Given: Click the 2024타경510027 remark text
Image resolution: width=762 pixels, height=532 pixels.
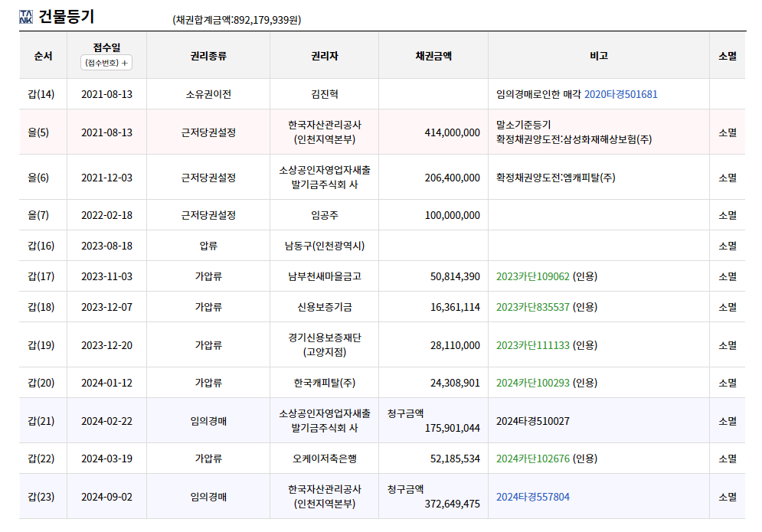Looking at the screenshot, I should click(x=532, y=421).
